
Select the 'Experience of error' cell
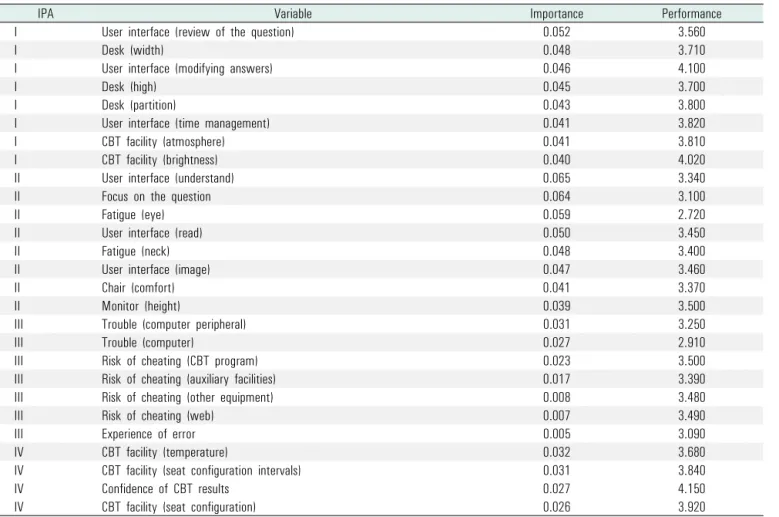click(149, 434)
